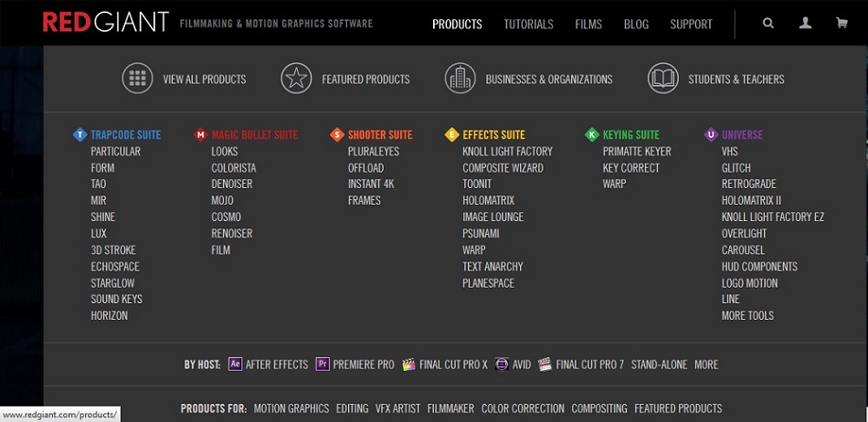Click the After Effects host icon
The width and height of the screenshot is (868, 422).
coord(235,364)
